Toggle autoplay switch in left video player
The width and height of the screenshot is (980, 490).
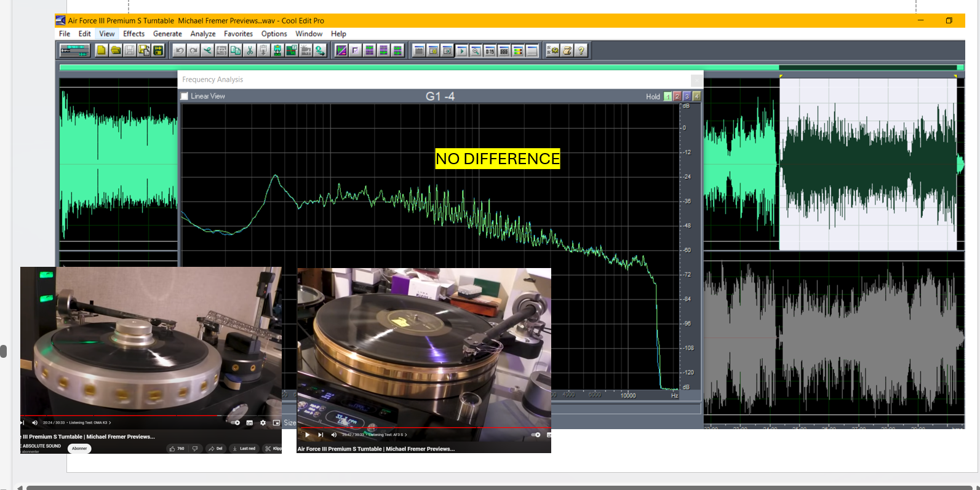click(235, 423)
